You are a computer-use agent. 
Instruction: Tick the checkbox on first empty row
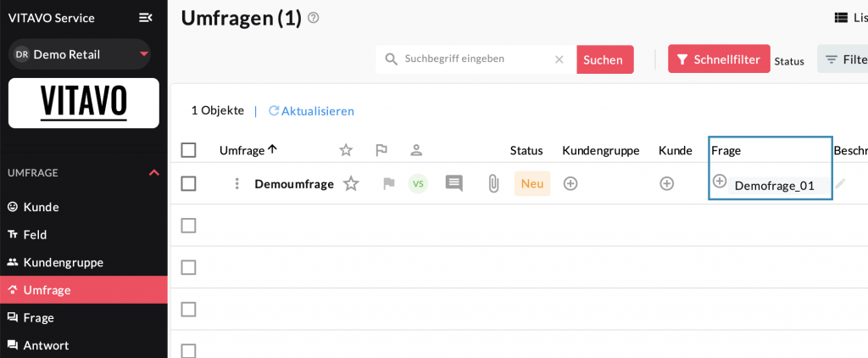click(189, 225)
